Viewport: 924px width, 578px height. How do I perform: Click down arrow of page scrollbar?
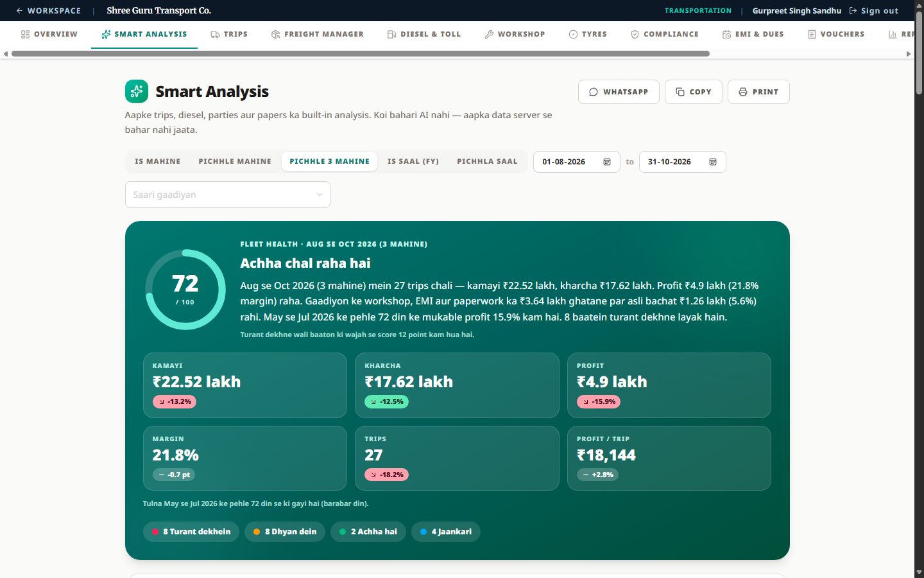919,572
